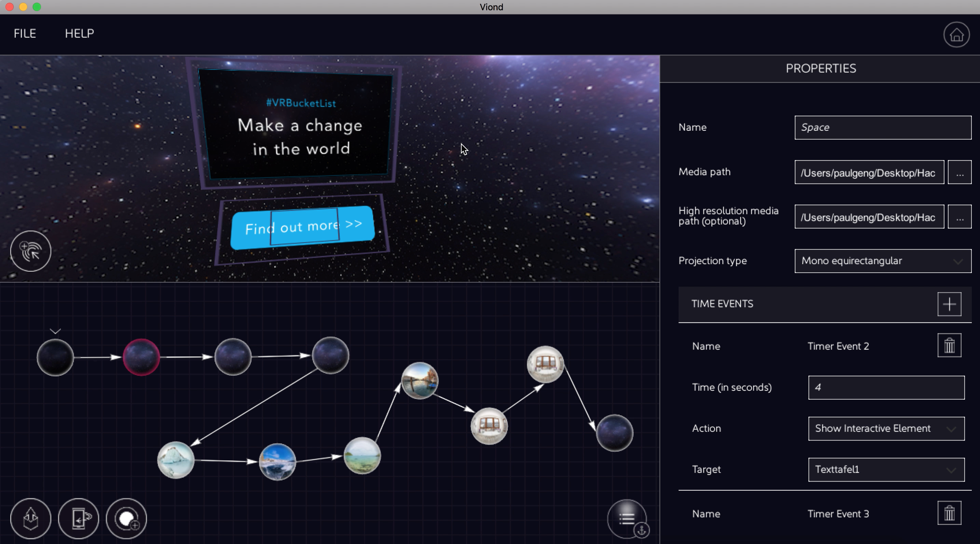Image resolution: width=980 pixels, height=544 pixels.
Task: Open the anchored scene list menu icon
Action: (627, 518)
